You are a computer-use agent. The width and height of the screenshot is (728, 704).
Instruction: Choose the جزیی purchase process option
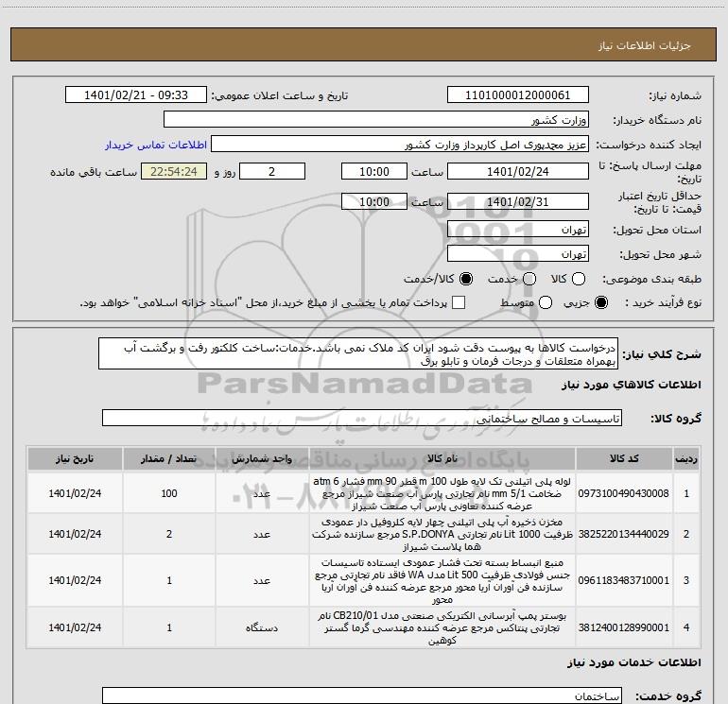[601, 302]
